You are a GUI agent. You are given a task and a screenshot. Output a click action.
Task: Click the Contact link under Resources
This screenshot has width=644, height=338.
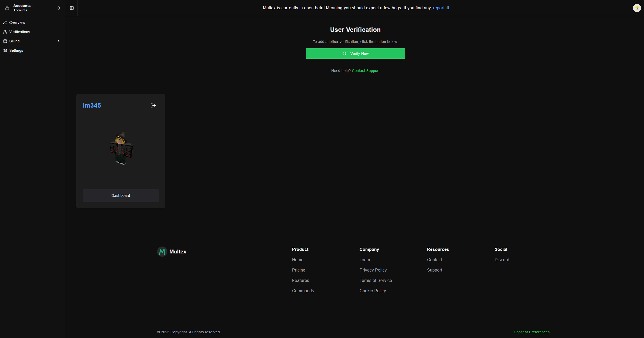pyautogui.click(x=434, y=260)
